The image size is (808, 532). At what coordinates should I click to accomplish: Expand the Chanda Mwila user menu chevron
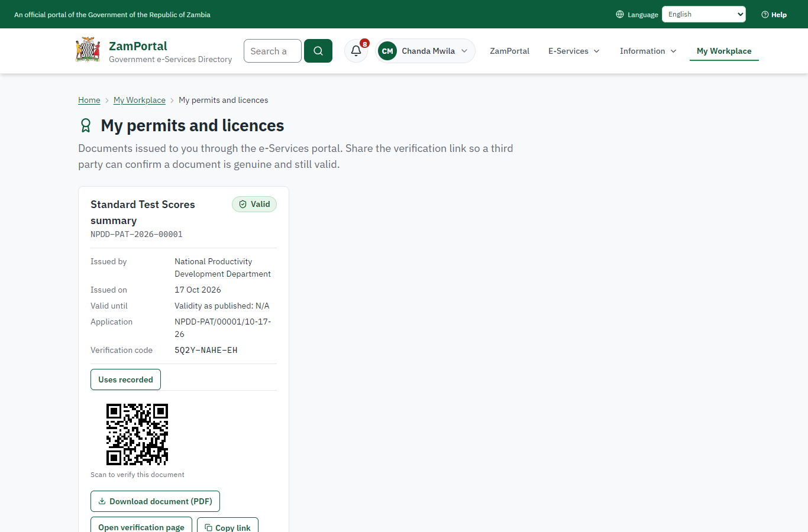464,51
